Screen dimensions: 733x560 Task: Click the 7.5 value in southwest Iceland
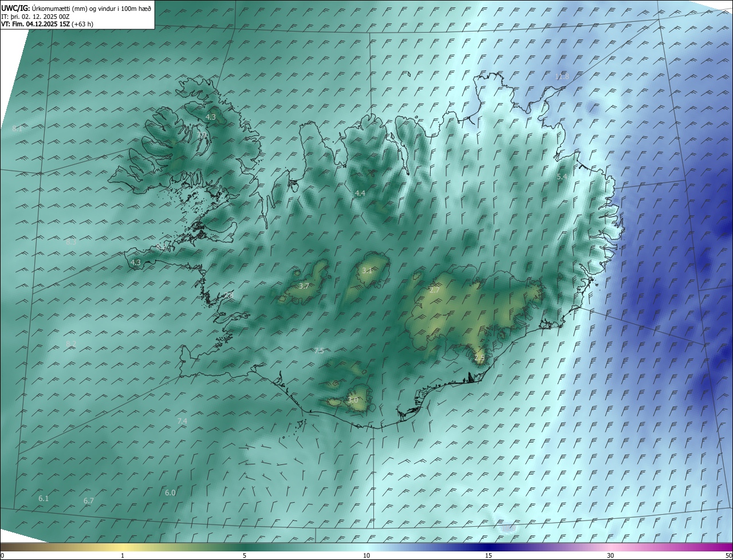coord(319,350)
